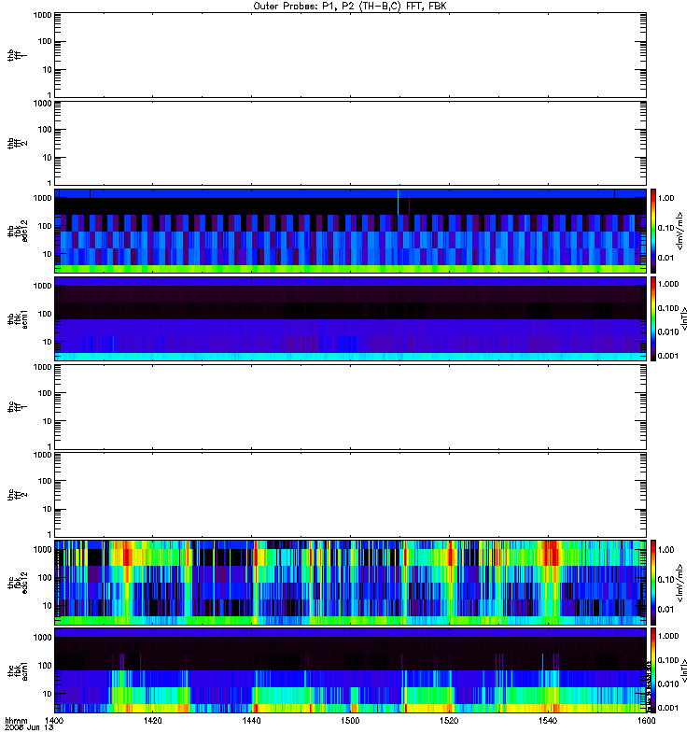Click the "thb fbk scm1" axis label
This screenshot has width=700, height=747.
click(17, 318)
